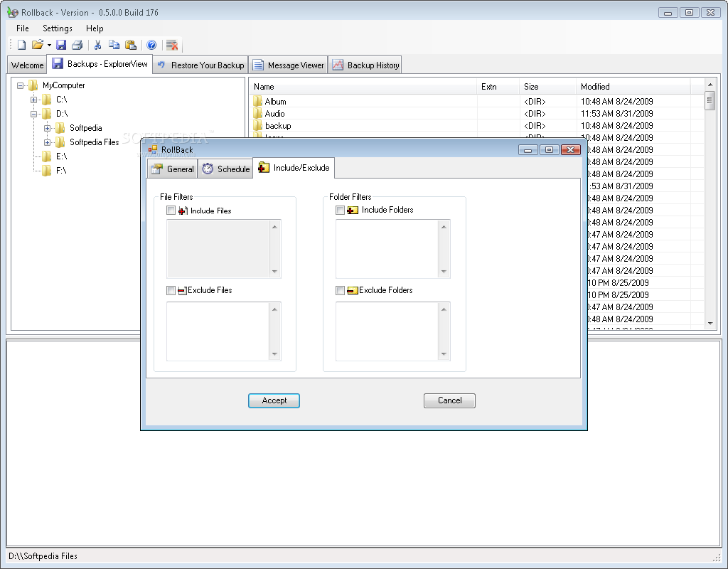Click the Accept button
The width and height of the screenshot is (728, 569).
click(274, 400)
